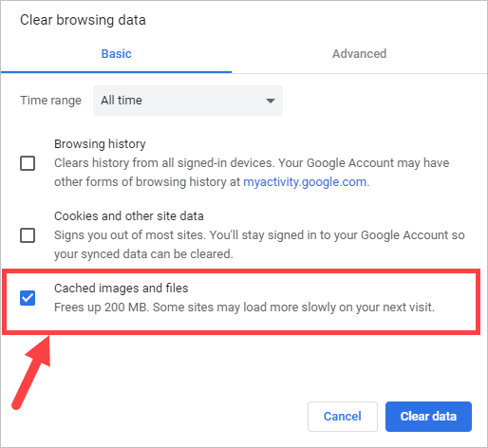Open the All time range dropdown
488x448 pixels.
coord(188,101)
